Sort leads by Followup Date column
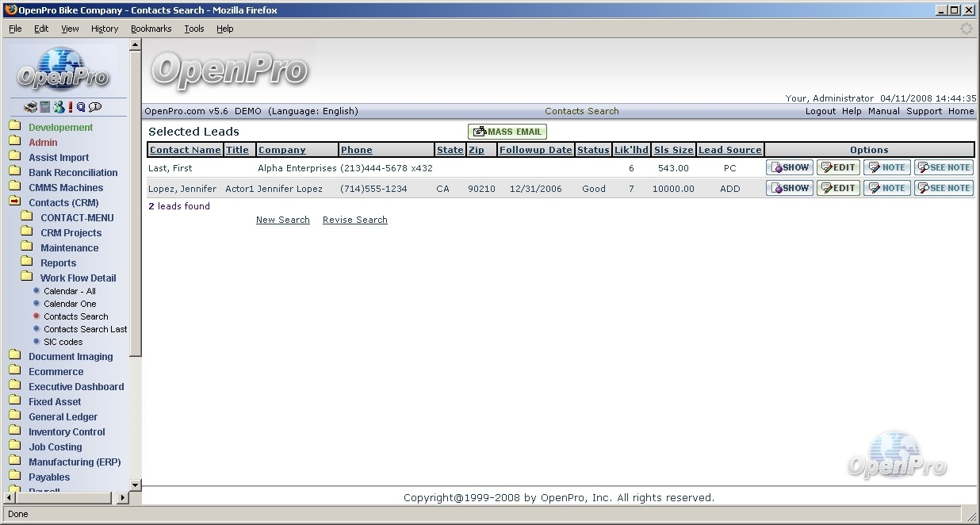This screenshot has width=980, height=525. click(x=535, y=150)
